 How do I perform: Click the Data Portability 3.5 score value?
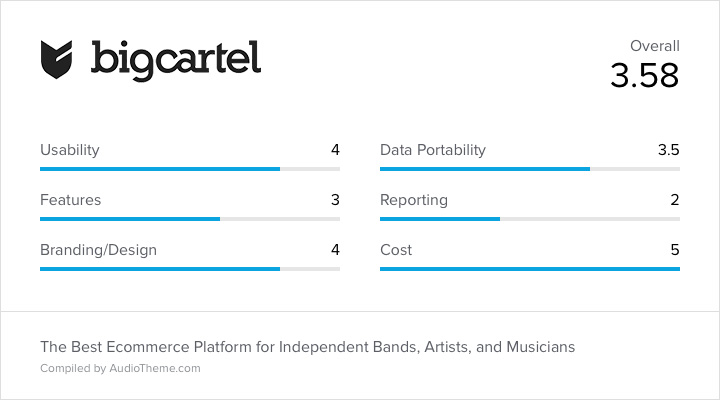669,150
